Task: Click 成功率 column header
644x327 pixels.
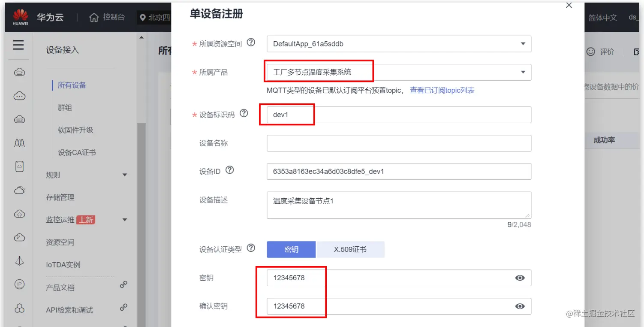Action: click(604, 140)
